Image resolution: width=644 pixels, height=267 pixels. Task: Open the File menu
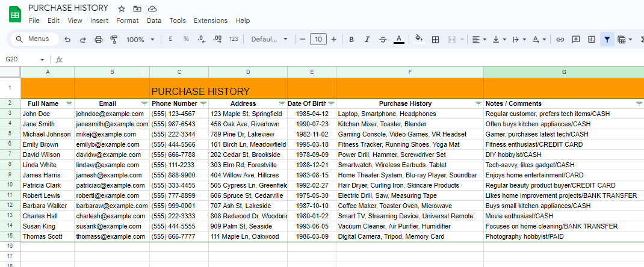coord(34,20)
